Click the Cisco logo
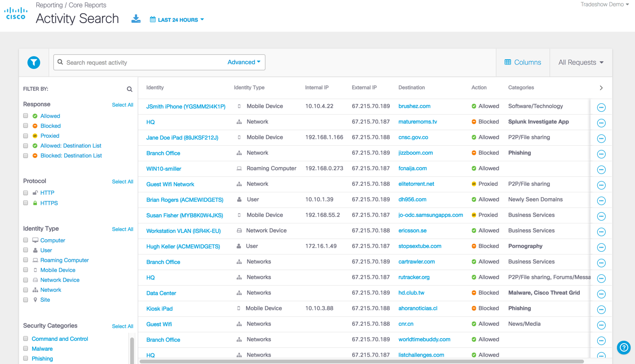Image resolution: width=635 pixels, height=364 pixels. pos(16,13)
